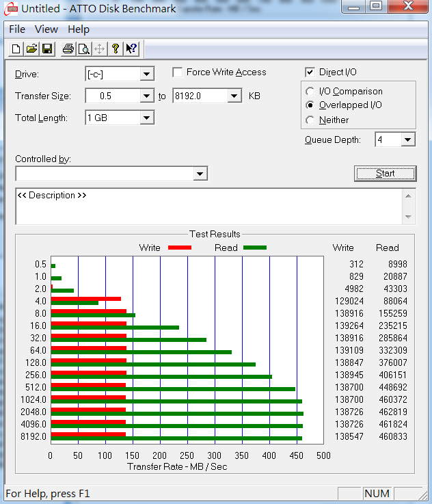The height and width of the screenshot is (504, 432).
Task: Click the Write value 138547
Action: tap(349, 436)
